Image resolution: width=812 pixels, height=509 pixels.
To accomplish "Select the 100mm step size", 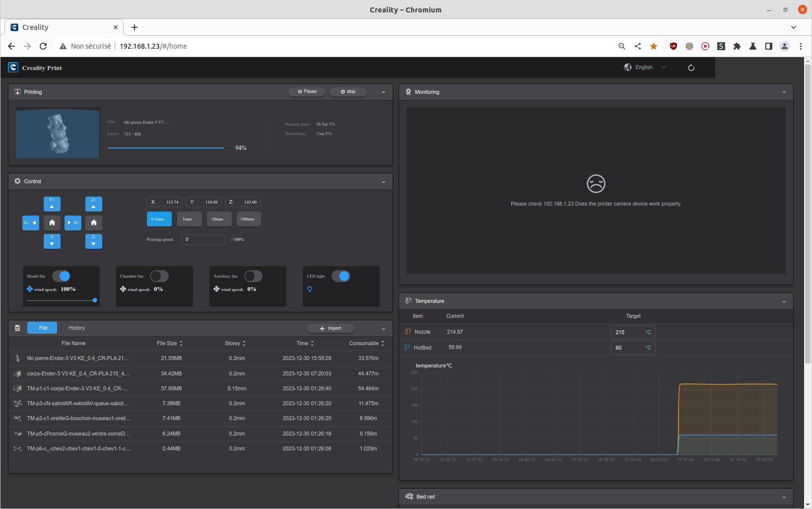I will click(248, 219).
